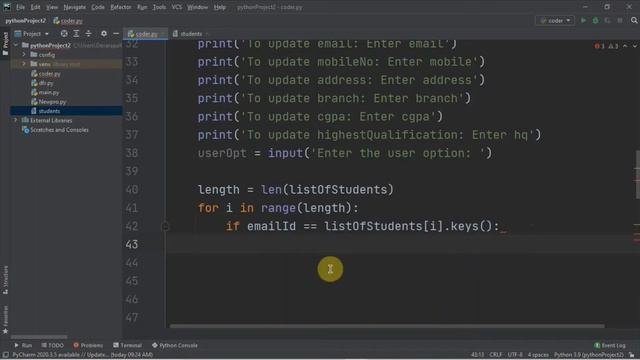Click tool windows quick access icon in status bar
This screenshot has width=640, height=360.
[x=5, y=355]
